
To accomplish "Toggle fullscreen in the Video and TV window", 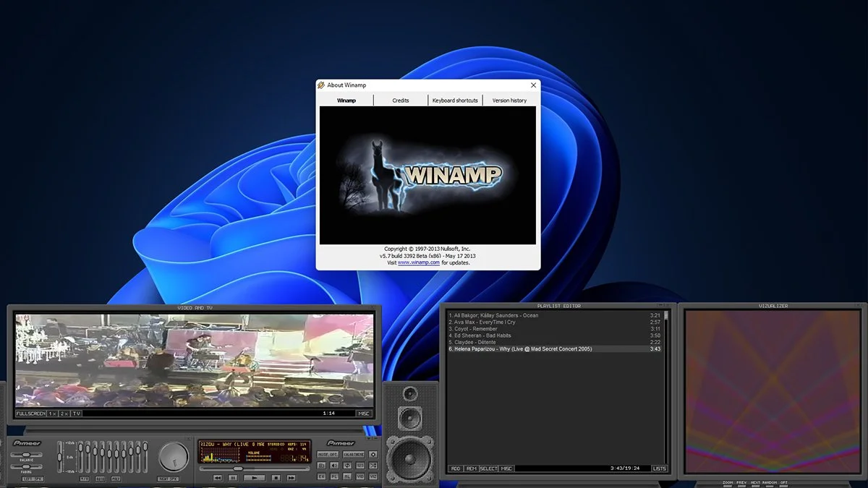I will [30, 414].
